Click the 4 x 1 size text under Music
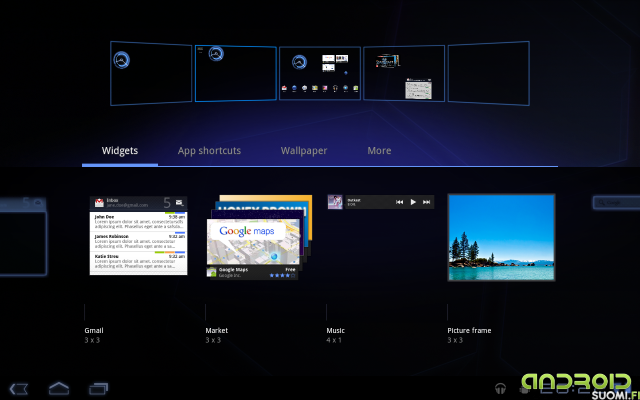Screen dimensions: 640x400 point(334,340)
